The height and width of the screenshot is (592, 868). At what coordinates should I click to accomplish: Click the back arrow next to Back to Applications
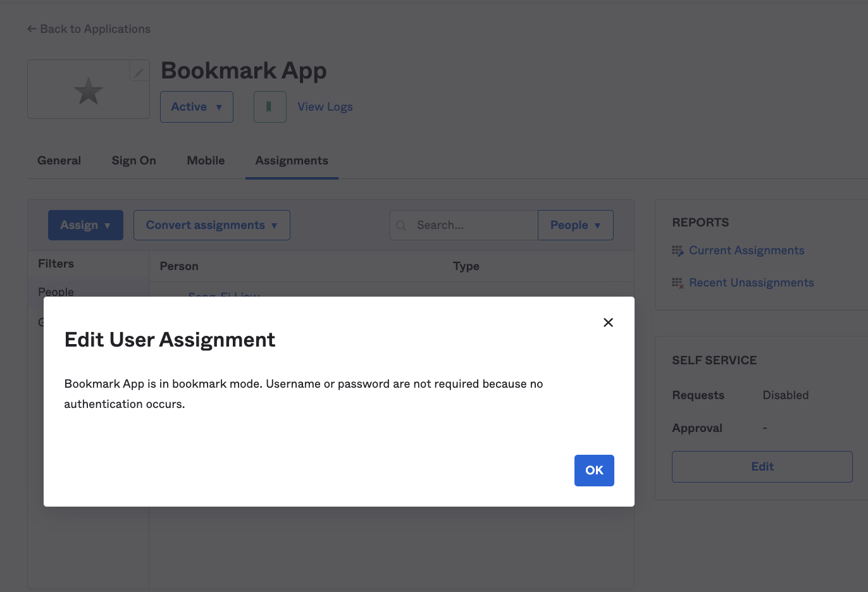(x=31, y=28)
